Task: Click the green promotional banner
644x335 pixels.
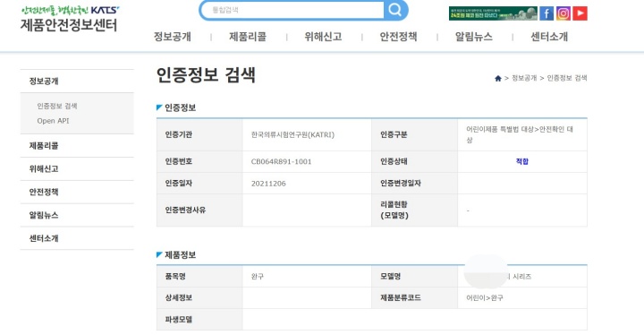Action: click(x=493, y=13)
